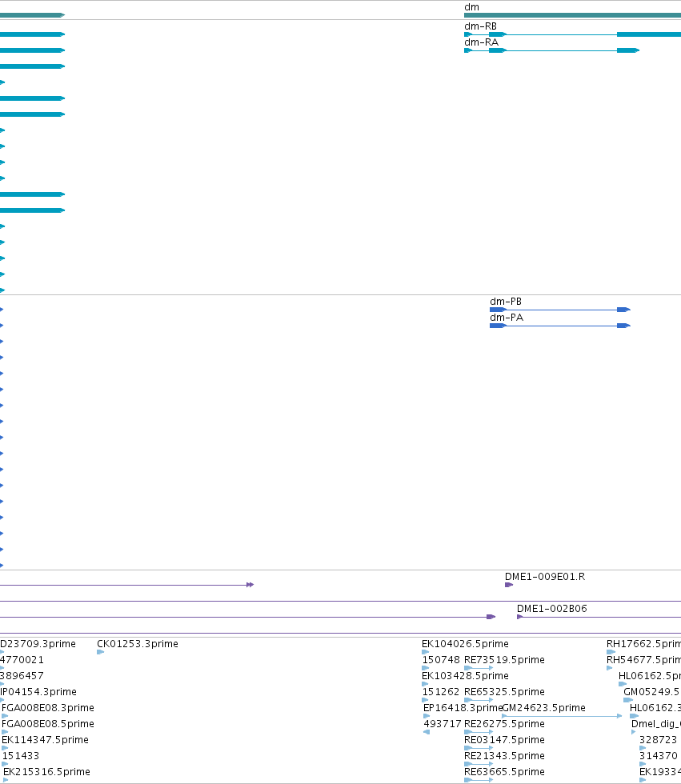The width and height of the screenshot is (681, 784).
Task: Select EST RH17662.5prime
Action: [x=643, y=644]
